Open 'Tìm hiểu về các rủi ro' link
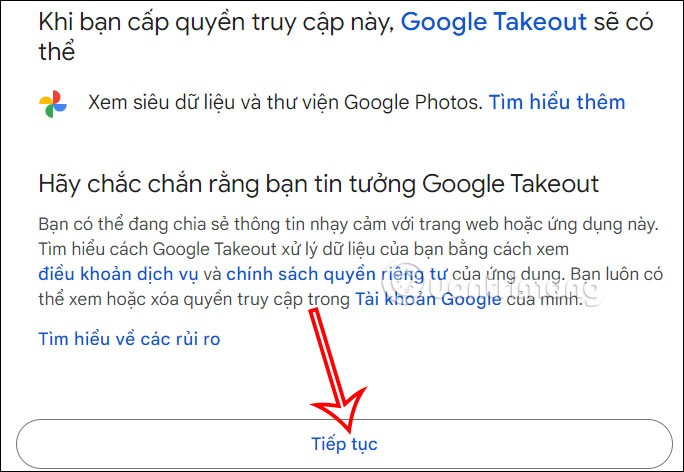 (129, 339)
